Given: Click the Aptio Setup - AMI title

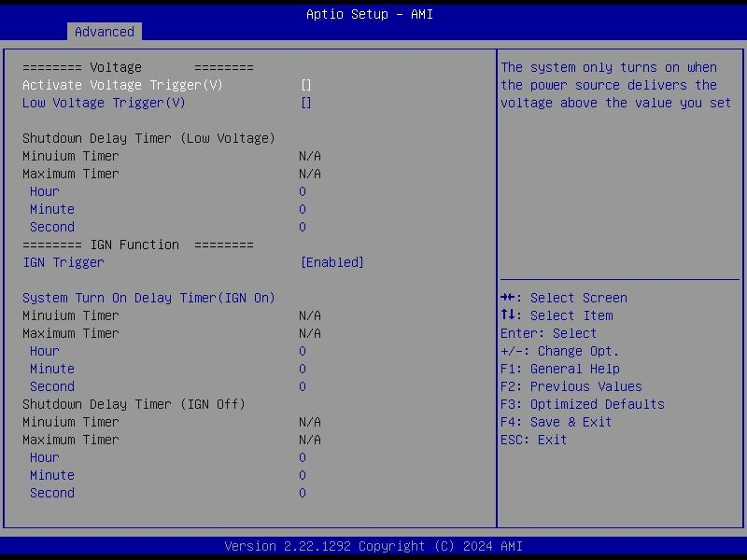Looking at the screenshot, I should (369, 14).
